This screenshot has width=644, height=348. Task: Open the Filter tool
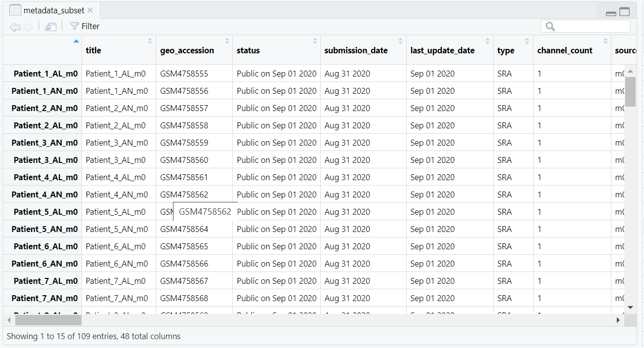(85, 26)
